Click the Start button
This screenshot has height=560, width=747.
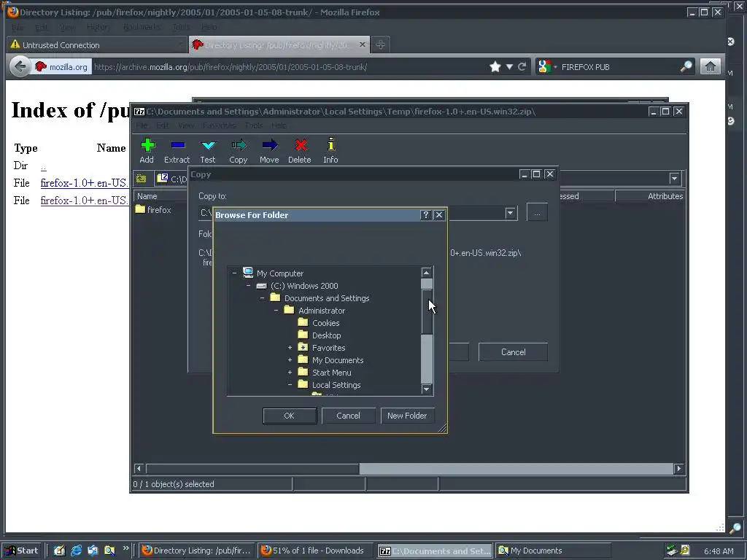point(23,551)
